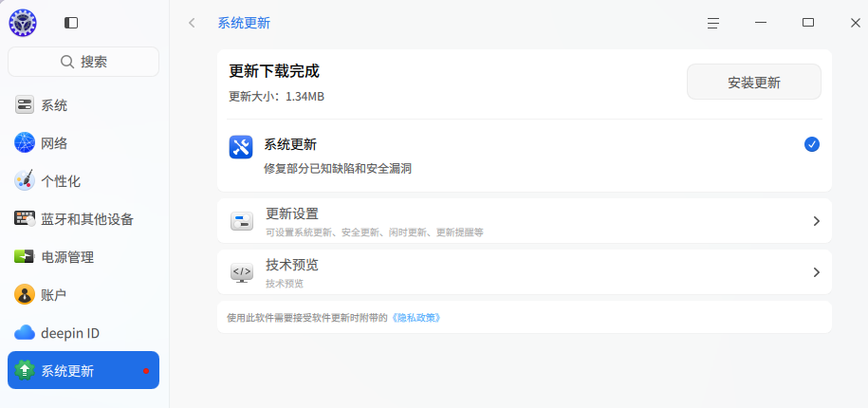This screenshot has height=408, width=868.
Task: Click the 技术预览 code monitor icon
Action: pos(242,272)
